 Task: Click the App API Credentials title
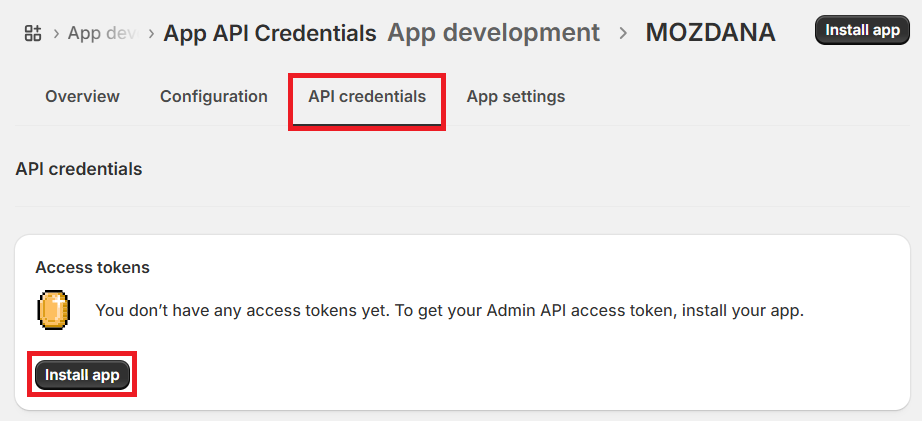(x=270, y=33)
